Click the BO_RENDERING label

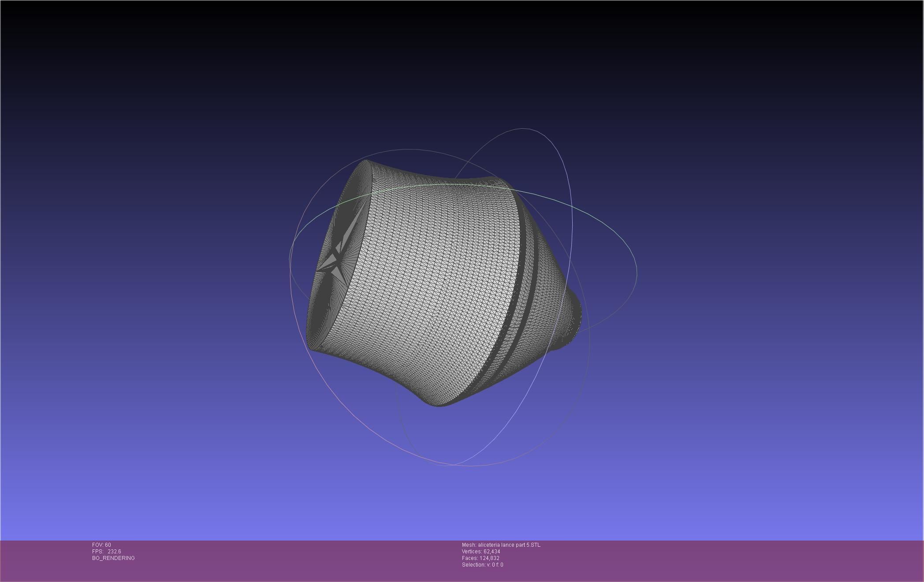click(x=113, y=558)
